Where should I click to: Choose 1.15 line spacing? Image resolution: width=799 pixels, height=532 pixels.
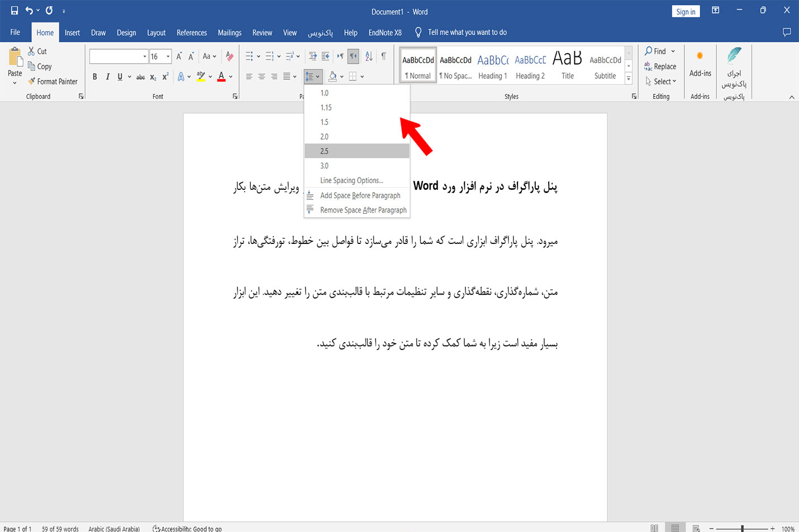[357, 108]
